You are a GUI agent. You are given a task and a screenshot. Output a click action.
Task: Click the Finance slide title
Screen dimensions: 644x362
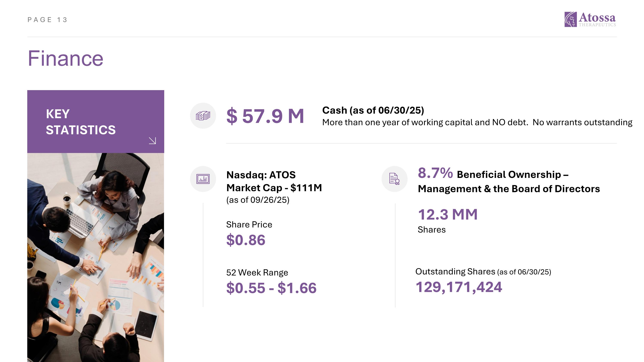[65, 58]
